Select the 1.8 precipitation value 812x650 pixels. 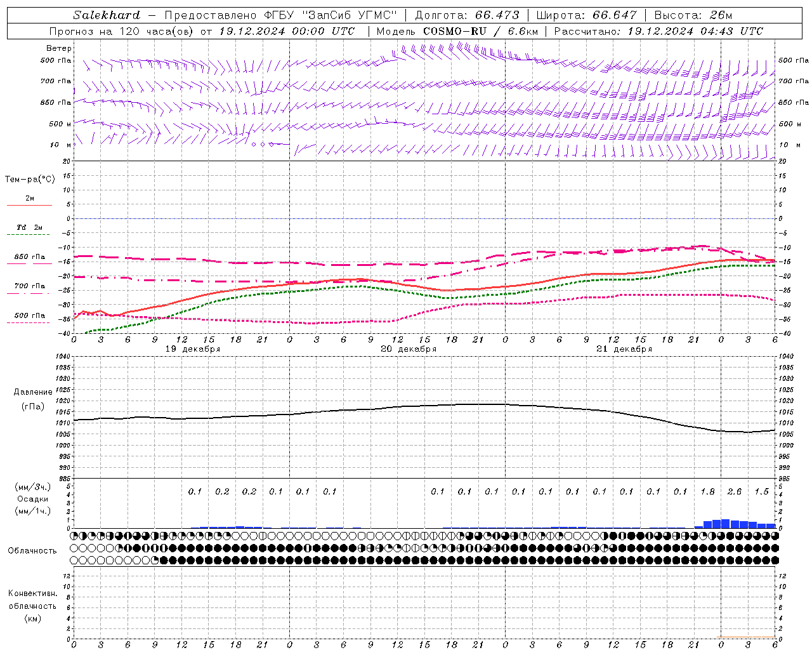click(707, 491)
